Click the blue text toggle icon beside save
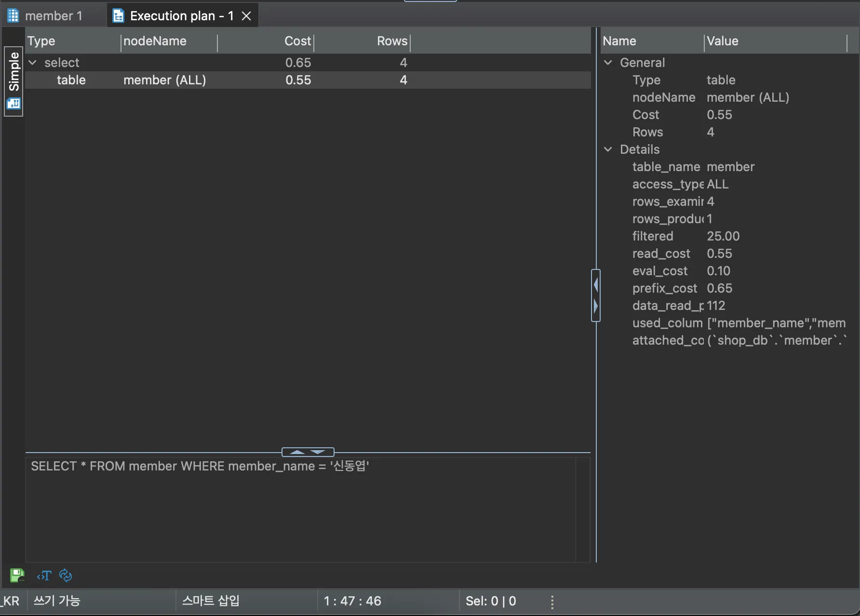The height and width of the screenshot is (616, 860). point(44,576)
